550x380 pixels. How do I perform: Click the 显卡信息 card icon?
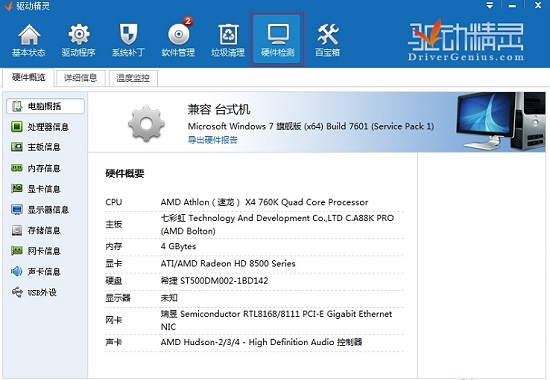pyautogui.click(x=16, y=189)
